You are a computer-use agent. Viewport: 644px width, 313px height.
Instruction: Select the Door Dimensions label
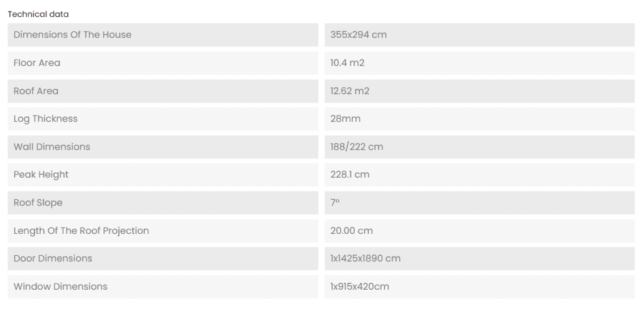click(53, 258)
